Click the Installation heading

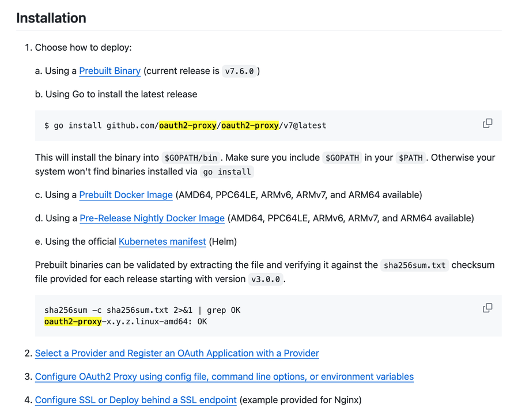pos(51,18)
